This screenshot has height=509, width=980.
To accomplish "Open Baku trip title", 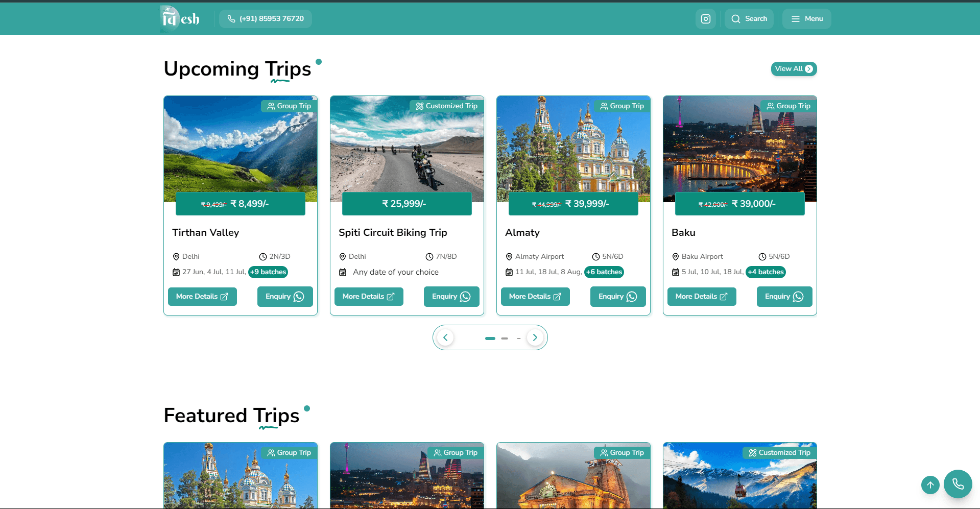I will pyautogui.click(x=683, y=233).
